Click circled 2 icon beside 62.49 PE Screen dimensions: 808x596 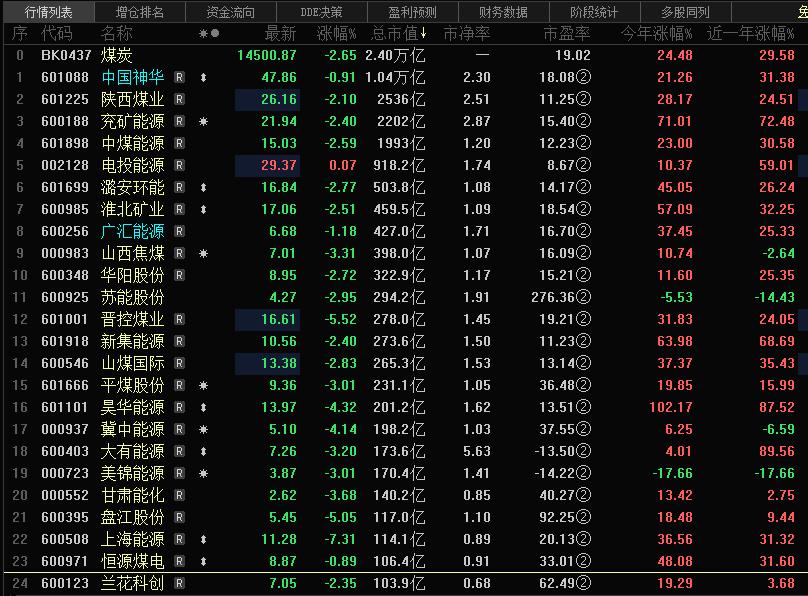coord(583,583)
